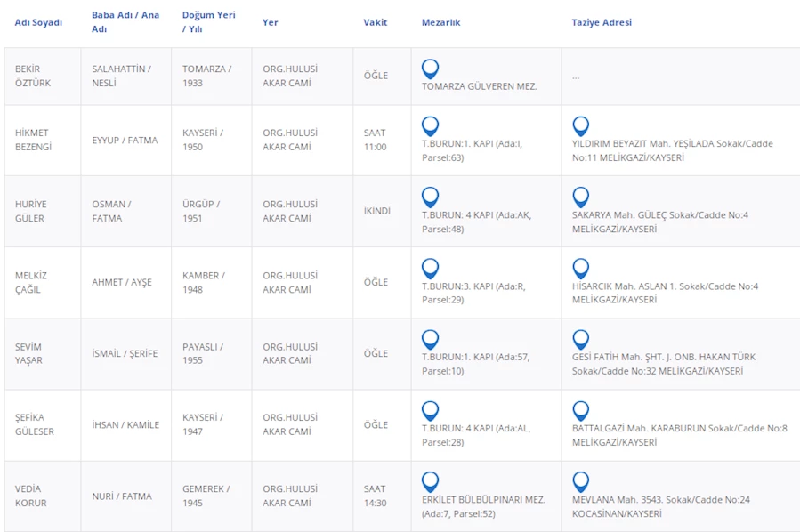Click cemetery location pin in Hikmet Bezengi row
The image size is (800, 532).
[x=430, y=125]
